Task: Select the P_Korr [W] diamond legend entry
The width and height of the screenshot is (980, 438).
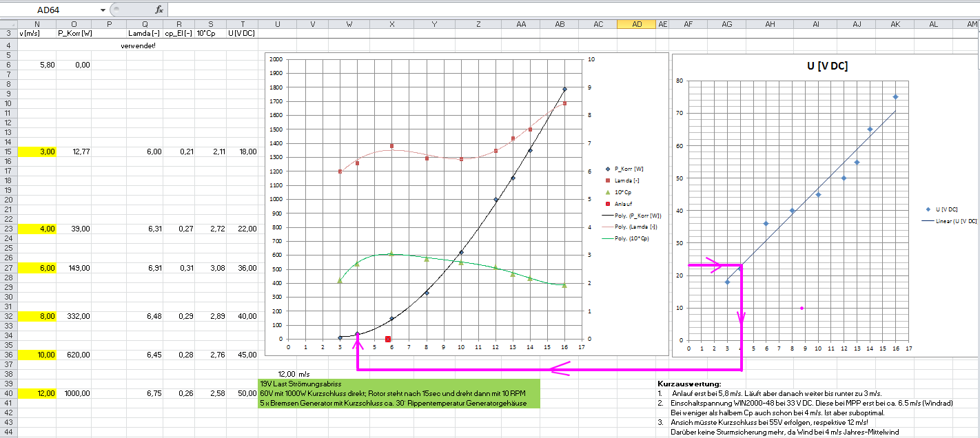Action: coord(628,169)
